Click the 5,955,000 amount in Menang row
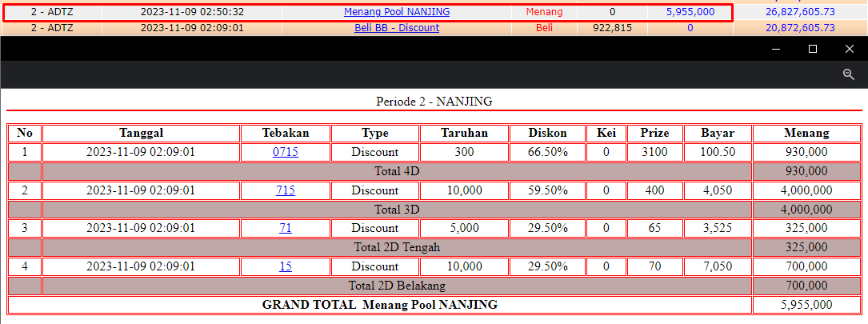 (690, 12)
